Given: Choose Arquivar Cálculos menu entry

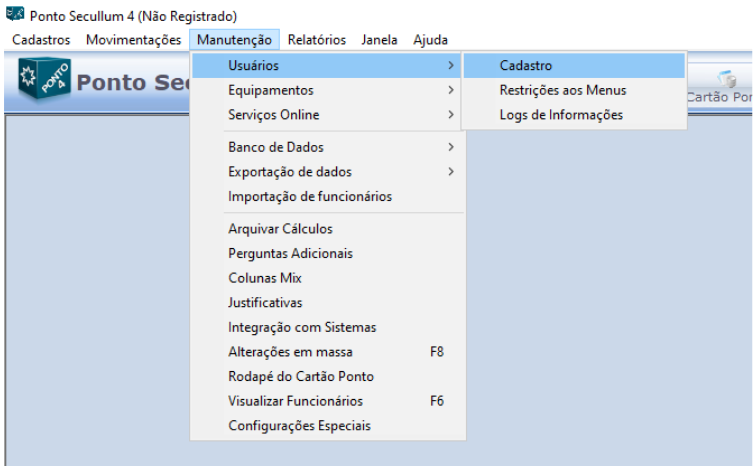Looking at the screenshot, I should click(280, 229).
